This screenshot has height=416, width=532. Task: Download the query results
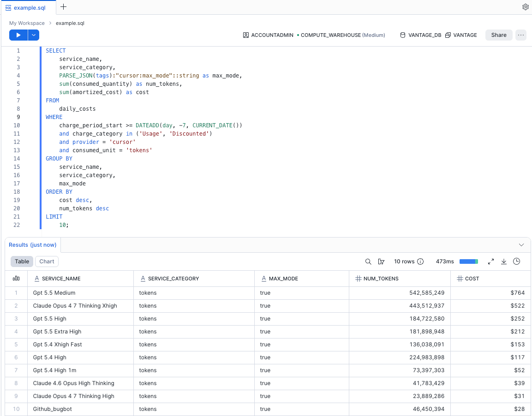pyautogui.click(x=504, y=261)
